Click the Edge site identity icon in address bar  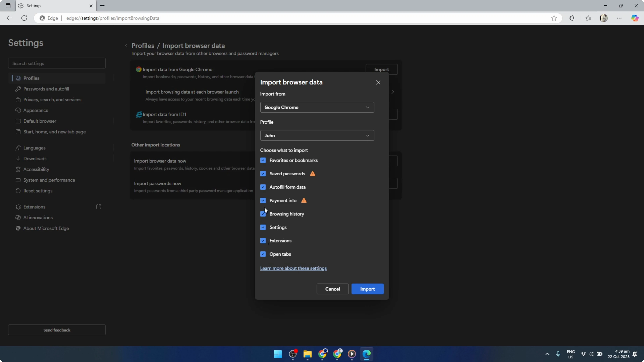42,18
